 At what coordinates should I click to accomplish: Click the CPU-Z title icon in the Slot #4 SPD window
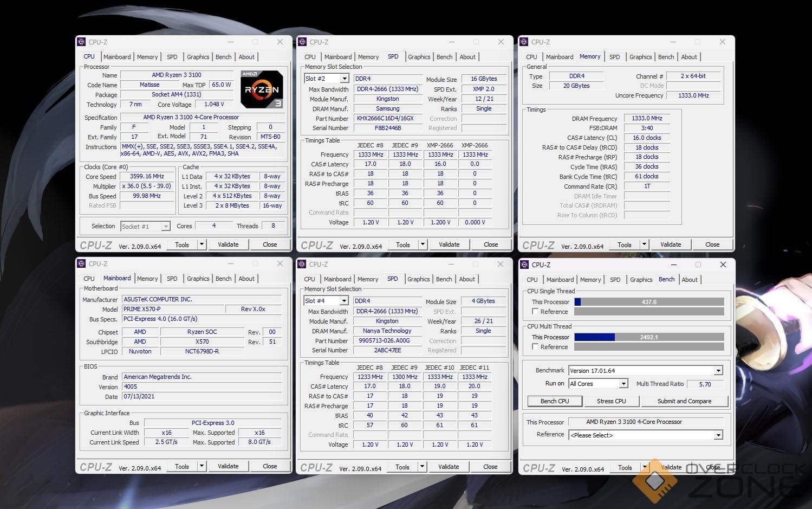click(x=302, y=264)
